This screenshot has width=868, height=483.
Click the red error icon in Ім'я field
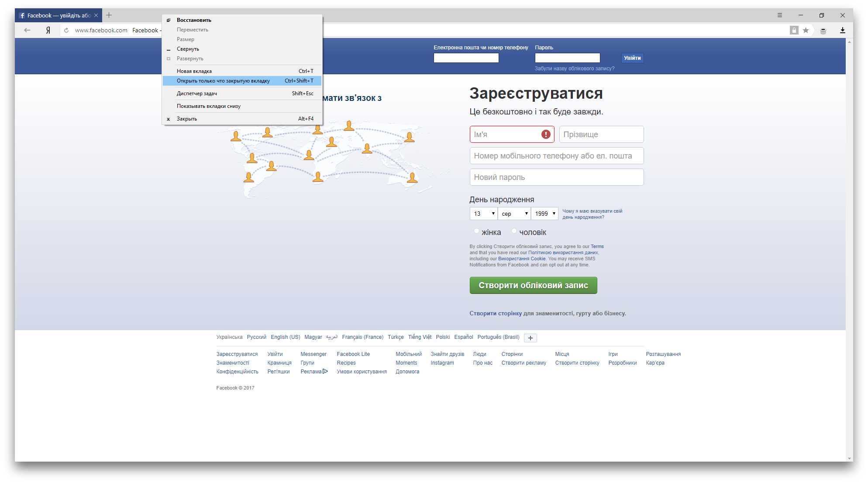pos(546,135)
